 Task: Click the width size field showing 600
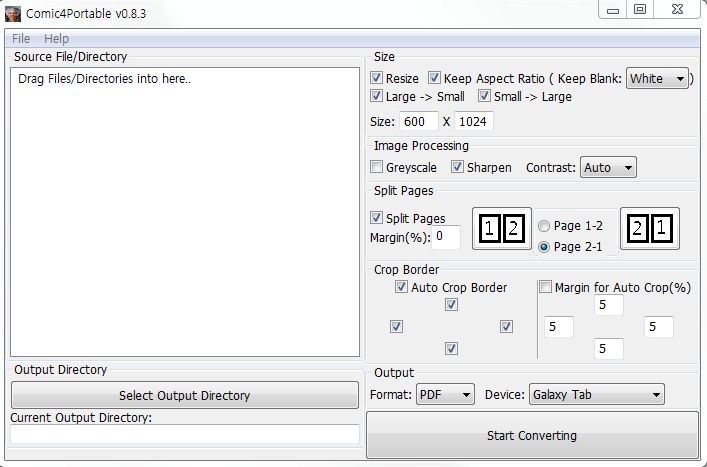(418, 122)
